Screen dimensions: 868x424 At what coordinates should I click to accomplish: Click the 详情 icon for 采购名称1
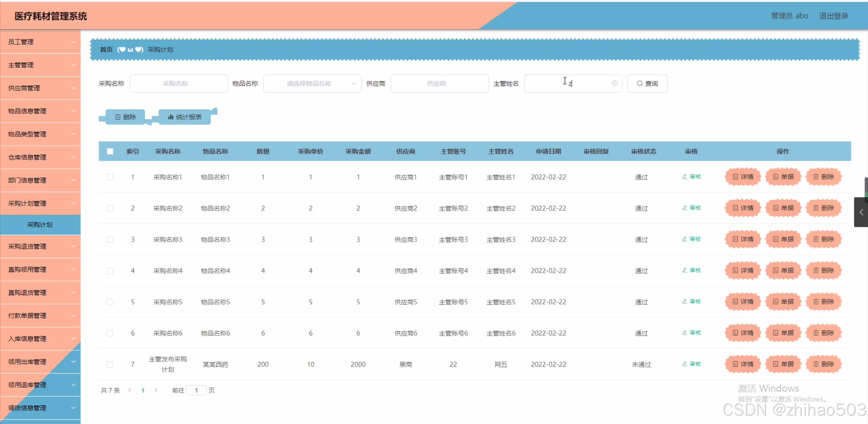pos(734,177)
